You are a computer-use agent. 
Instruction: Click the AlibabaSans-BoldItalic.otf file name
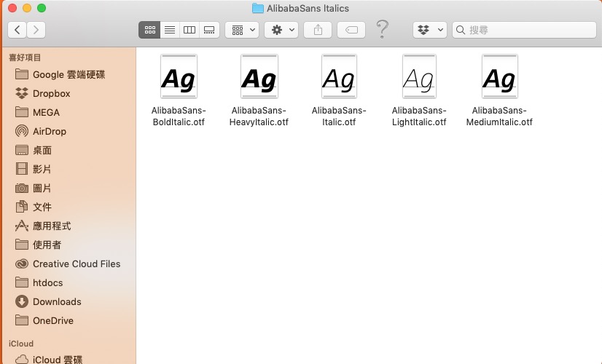(x=179, y=116)
